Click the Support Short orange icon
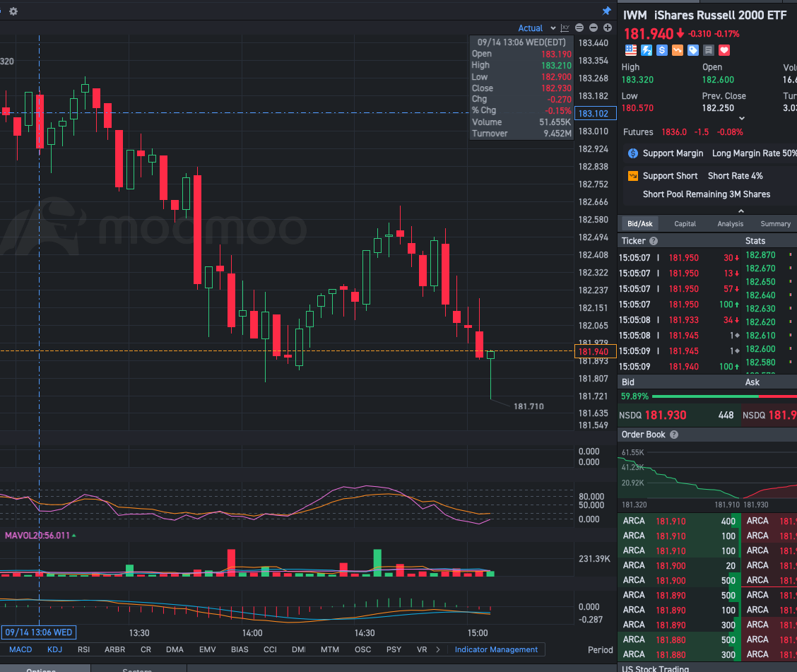 click(633, 176)
